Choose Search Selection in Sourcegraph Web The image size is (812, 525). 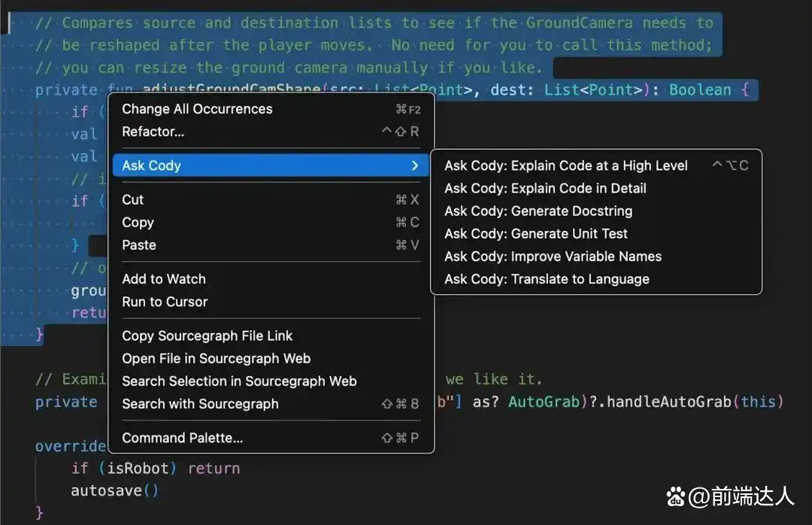click(x=239, y=381)
